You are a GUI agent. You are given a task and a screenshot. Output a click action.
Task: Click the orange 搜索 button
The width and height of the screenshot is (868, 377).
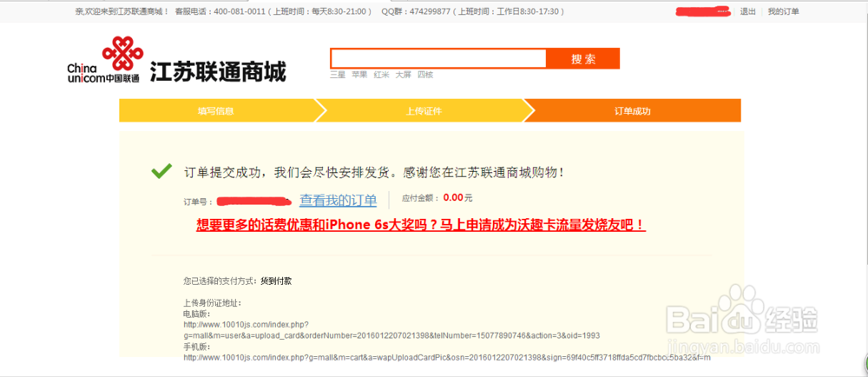pos(583,59)
